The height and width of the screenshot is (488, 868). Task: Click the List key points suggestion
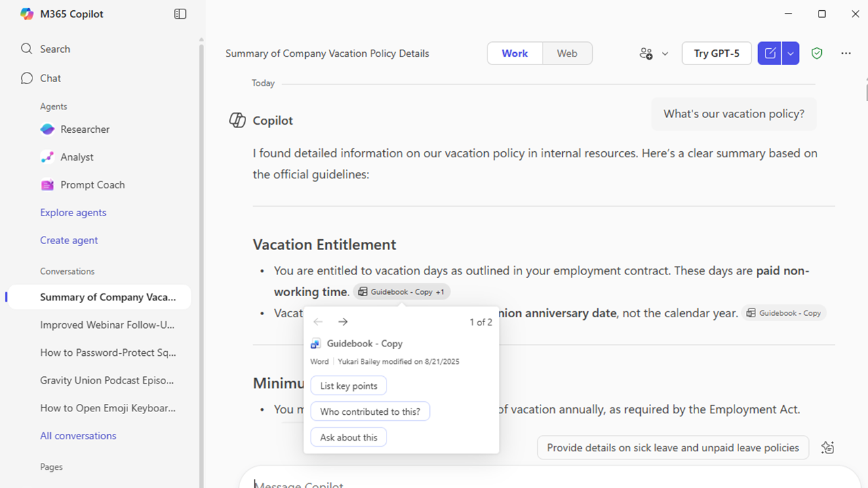point(348,385)
